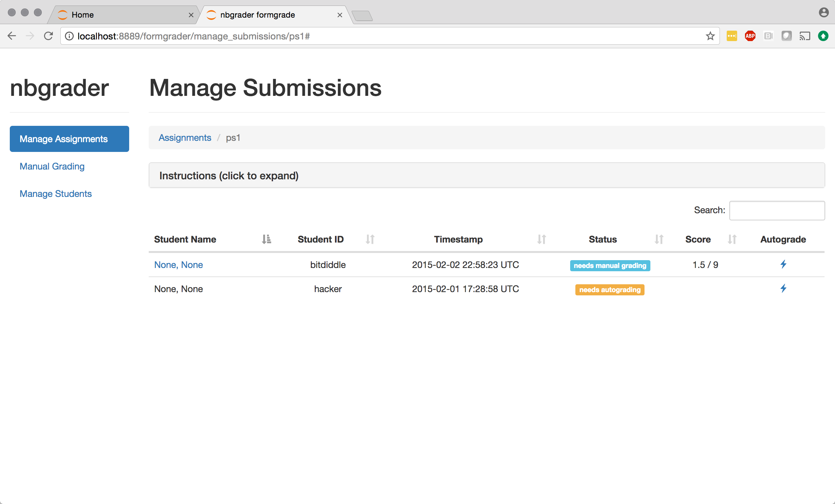Image resolution: width=835 pixels, height=504 pixels.
Task: Reload the page with refresh icon
Action: (x=49, y=36)
